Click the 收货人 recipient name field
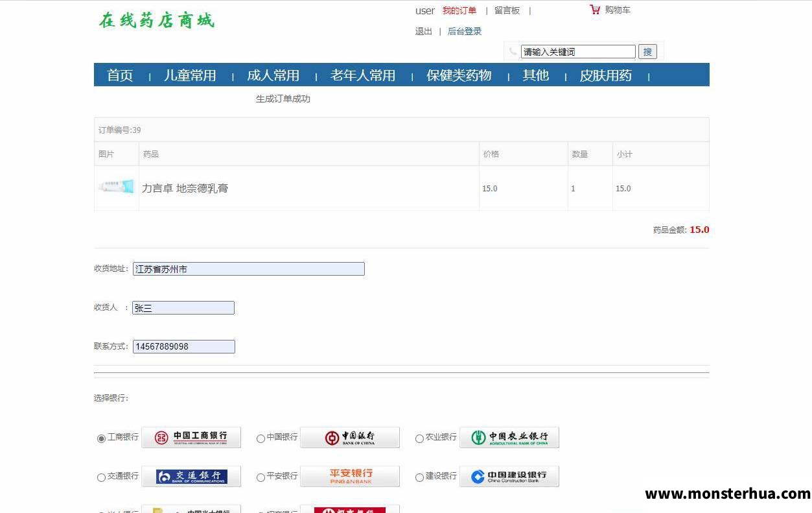 click(x=183, y=308)
